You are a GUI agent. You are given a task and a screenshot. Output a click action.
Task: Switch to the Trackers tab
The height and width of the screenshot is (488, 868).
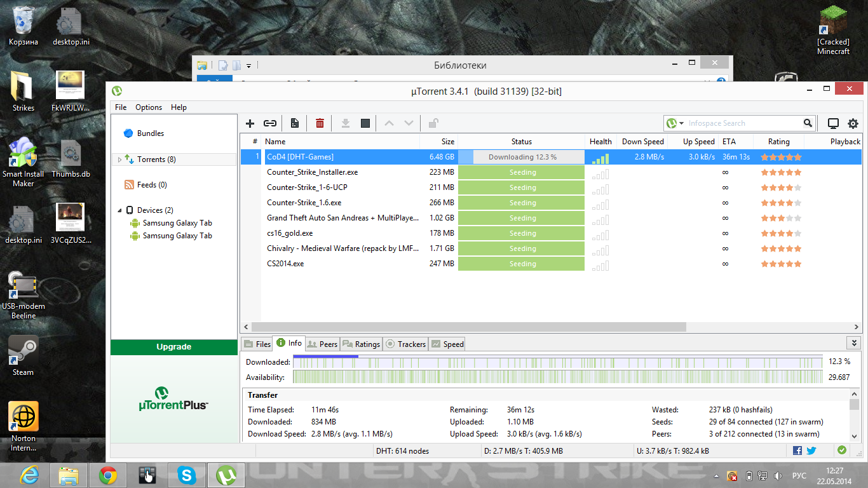[x=405, y=344]
